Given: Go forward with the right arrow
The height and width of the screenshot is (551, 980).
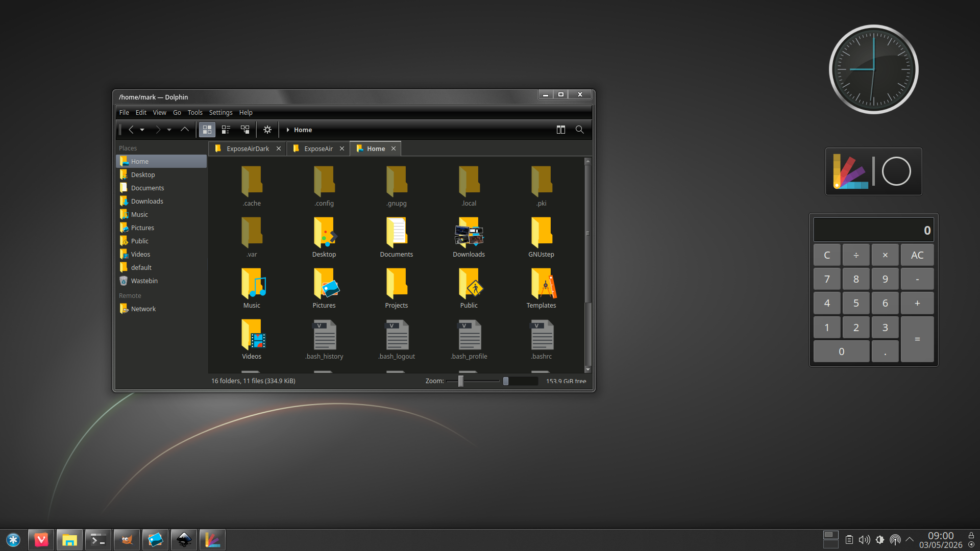Looking at the screenshot, I should coord(158,130).
